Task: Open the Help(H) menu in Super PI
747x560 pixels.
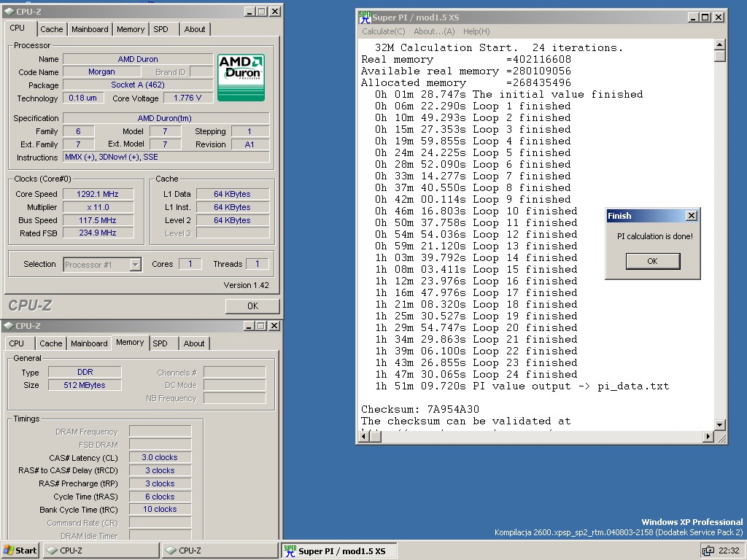Action: click(x=476, y=31)
